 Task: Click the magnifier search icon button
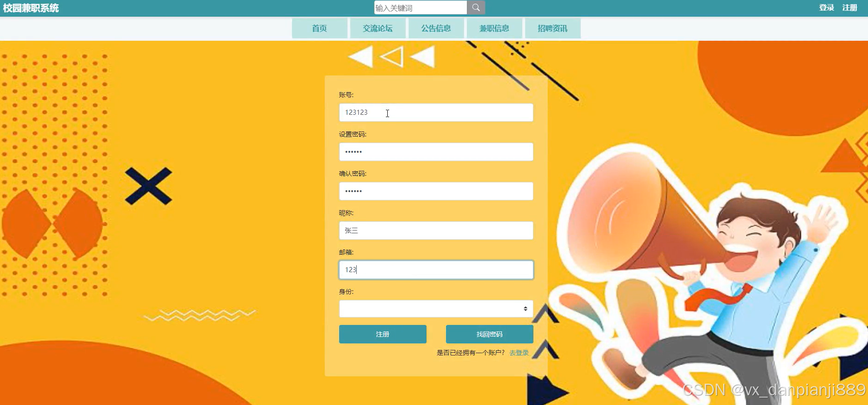[x=476, y=7]
